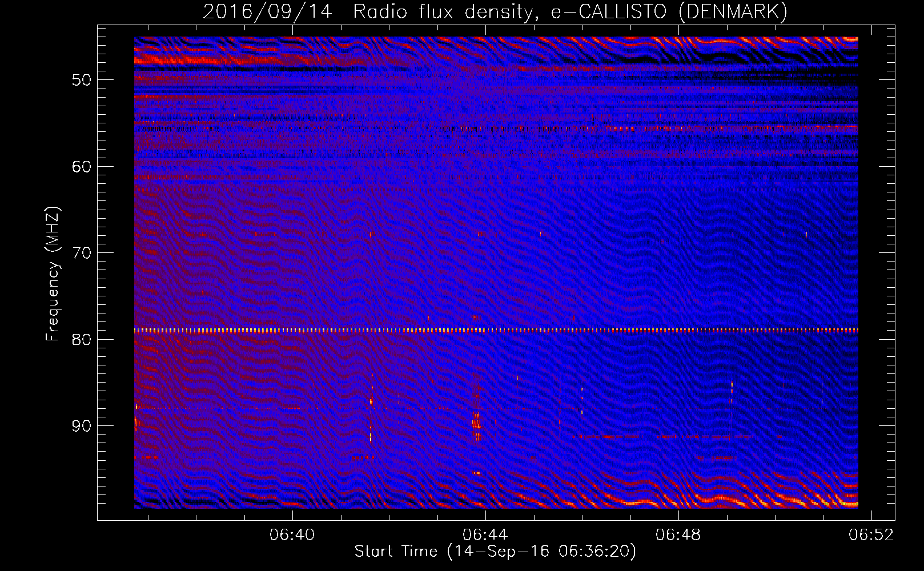Select the 06:44 time tick label
Viewport: 924px width, 571px height.
(485, 535)
